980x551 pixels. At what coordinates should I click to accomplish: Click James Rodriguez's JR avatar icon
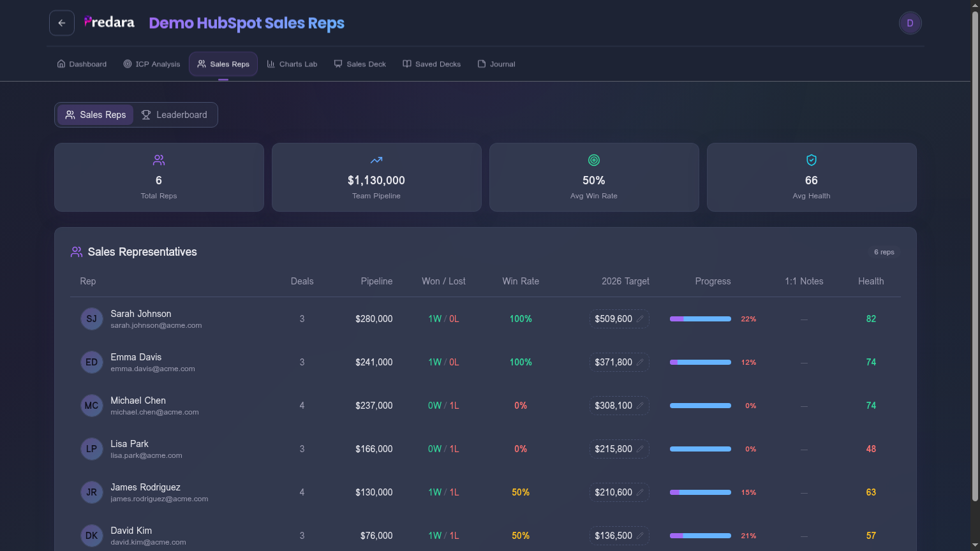click(92, 492)
